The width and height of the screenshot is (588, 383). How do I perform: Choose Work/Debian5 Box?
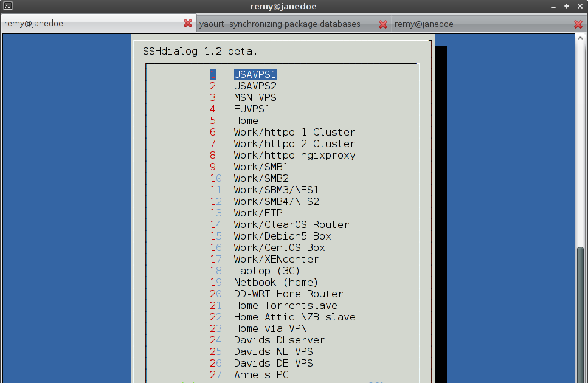coord(282,236)
